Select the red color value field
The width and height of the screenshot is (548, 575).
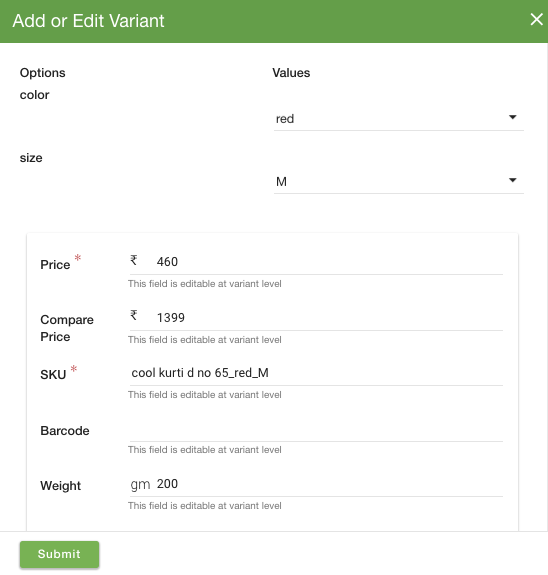(x=399, y=119)
